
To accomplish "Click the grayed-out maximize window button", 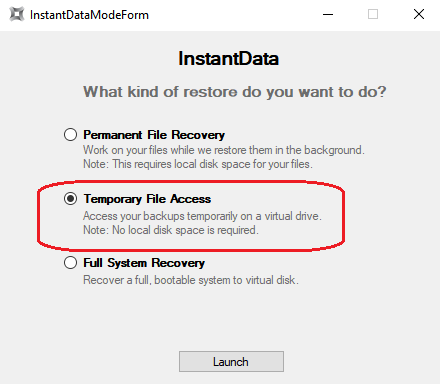I will click(373, 14).
